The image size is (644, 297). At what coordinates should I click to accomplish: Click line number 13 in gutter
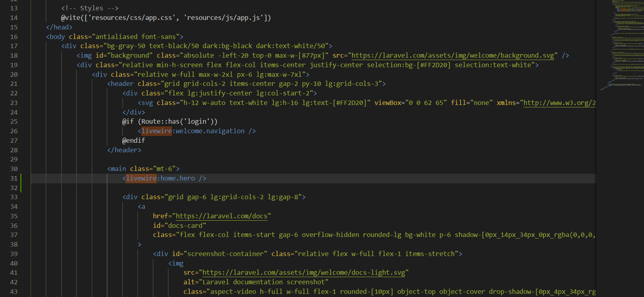[14, 8]
